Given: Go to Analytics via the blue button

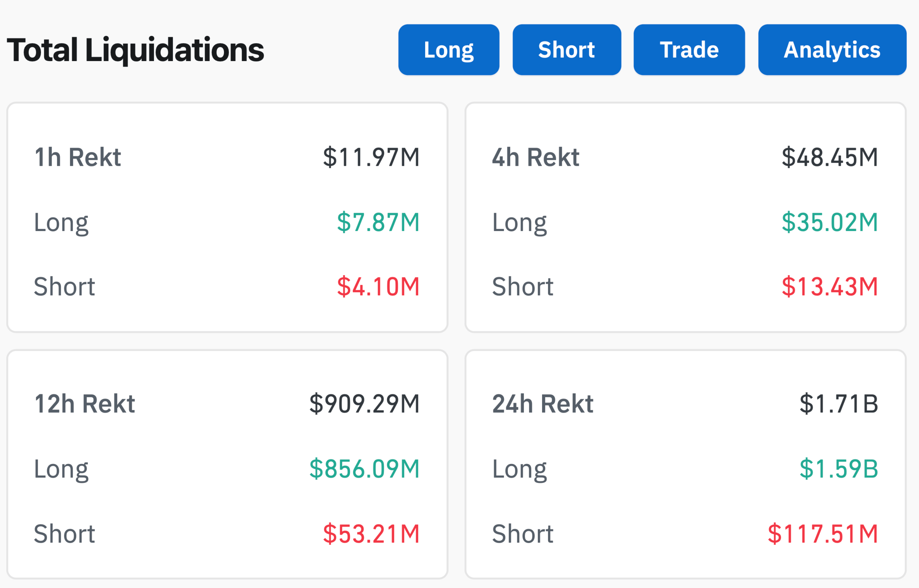Looking at the screenshot, I should (832, 50).
